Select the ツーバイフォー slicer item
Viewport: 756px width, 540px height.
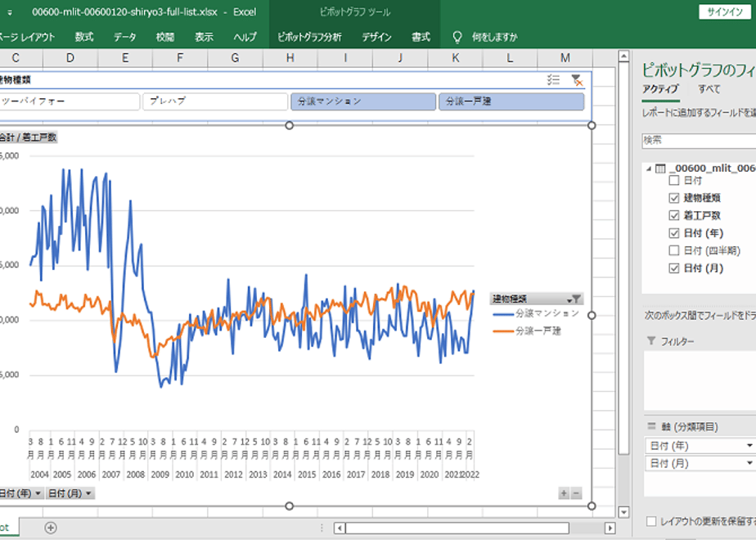pos(69,101)
